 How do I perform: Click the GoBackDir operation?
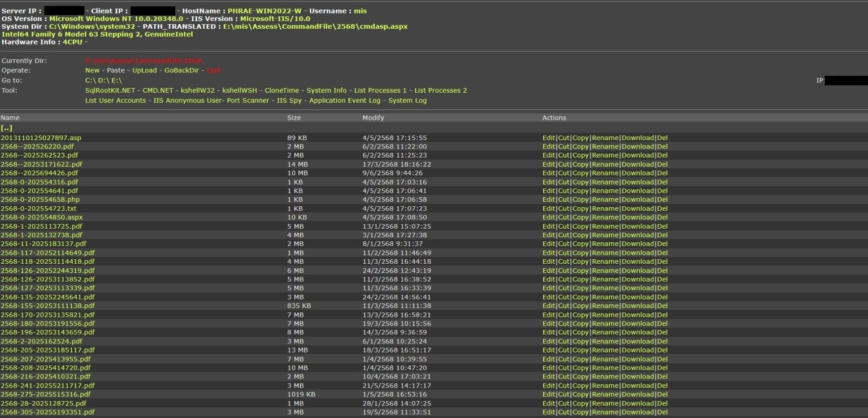tap(180, 70)
